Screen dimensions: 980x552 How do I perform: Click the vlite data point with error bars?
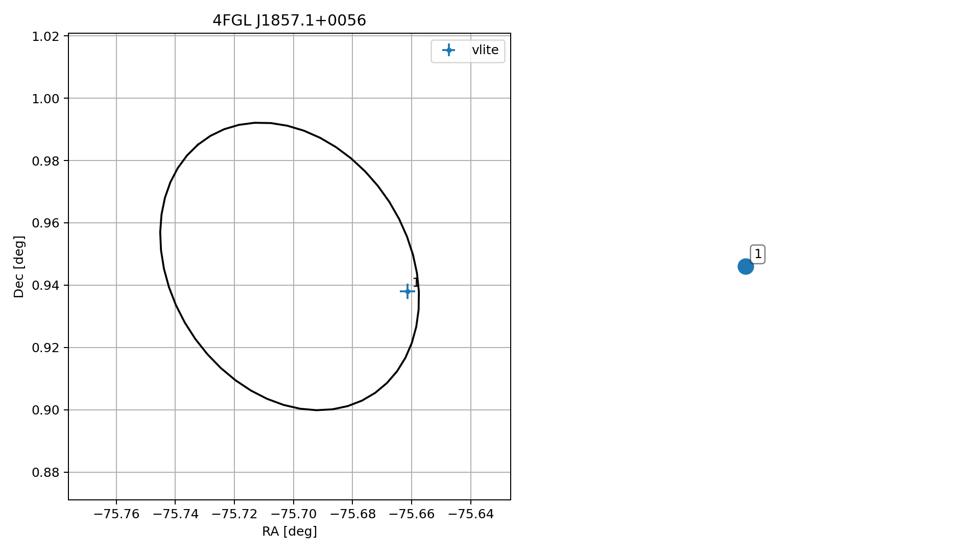tap(407, 291)
